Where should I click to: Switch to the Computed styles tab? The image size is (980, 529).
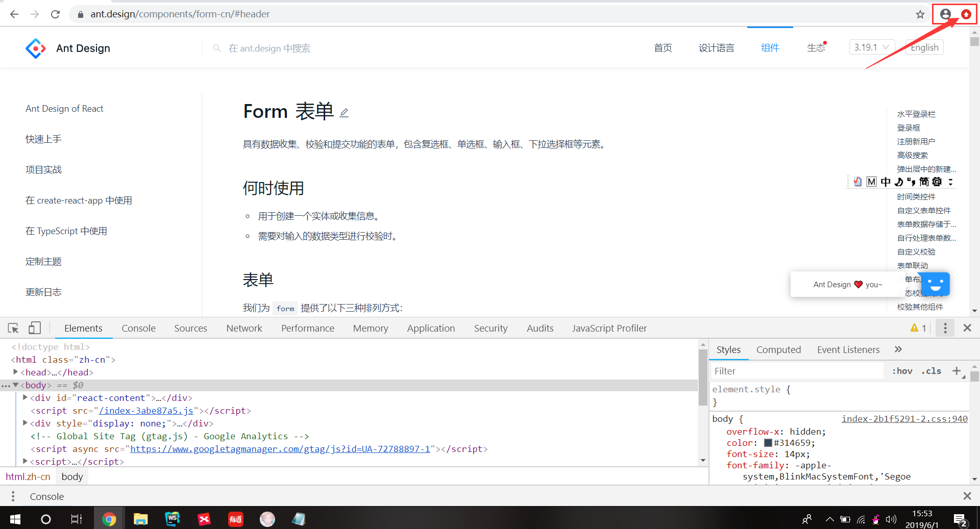(778, 349)
